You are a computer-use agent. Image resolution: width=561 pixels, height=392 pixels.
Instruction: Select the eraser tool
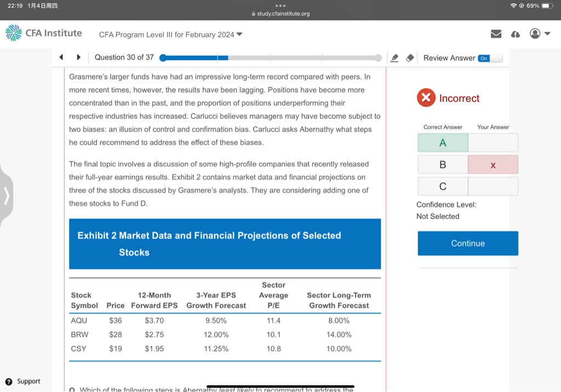(409, 58)
